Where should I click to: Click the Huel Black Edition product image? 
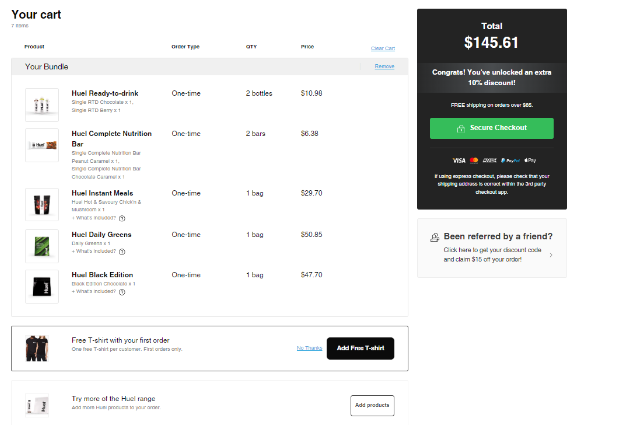[x=41, y=285]
